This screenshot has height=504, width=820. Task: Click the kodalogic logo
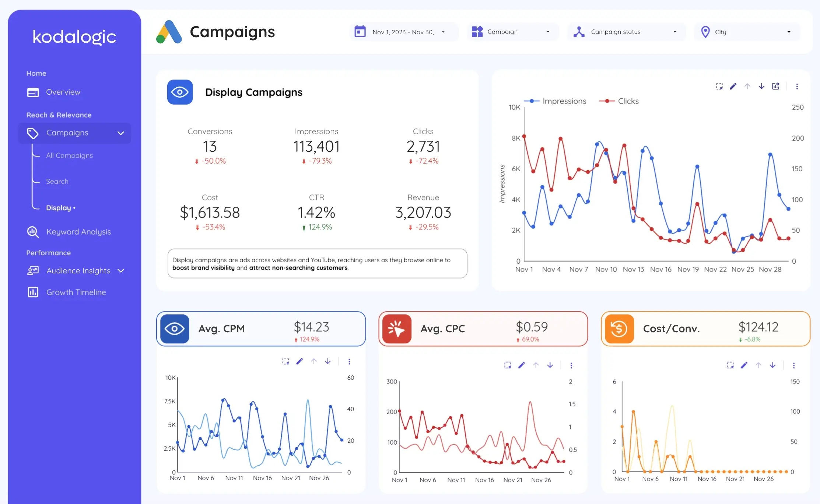[x=74, y=36]
